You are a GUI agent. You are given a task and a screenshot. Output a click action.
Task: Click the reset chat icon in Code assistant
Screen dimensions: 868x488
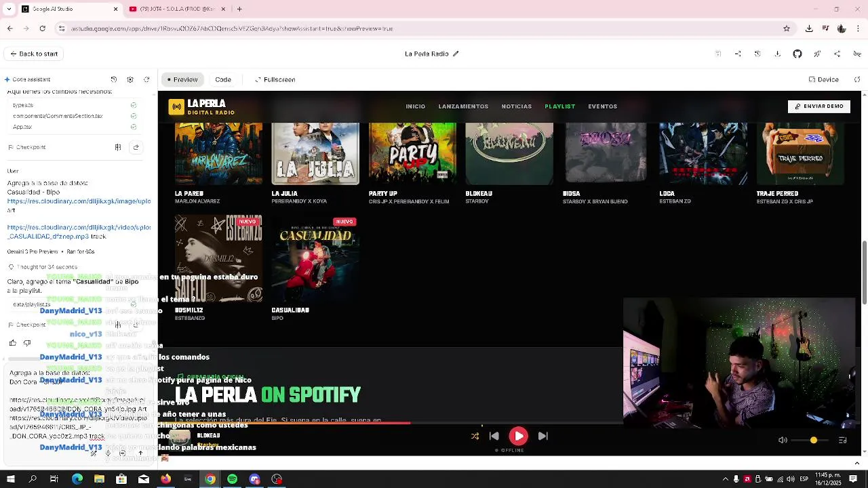(x=146, y=79)
